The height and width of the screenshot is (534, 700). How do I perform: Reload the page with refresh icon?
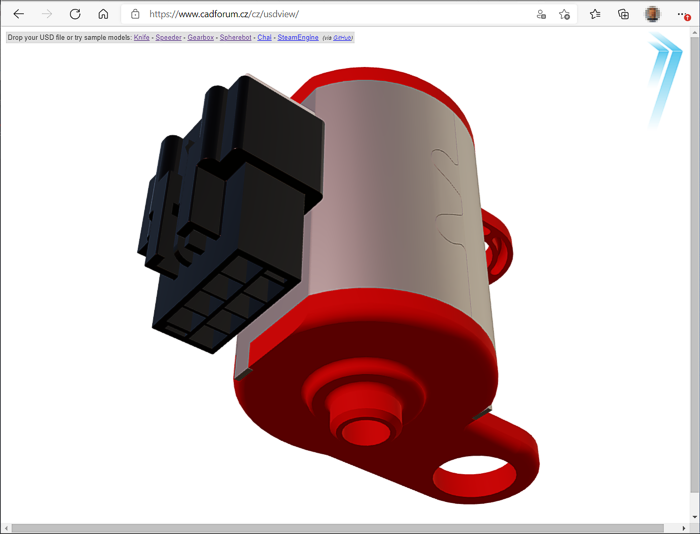click(75, 14)
